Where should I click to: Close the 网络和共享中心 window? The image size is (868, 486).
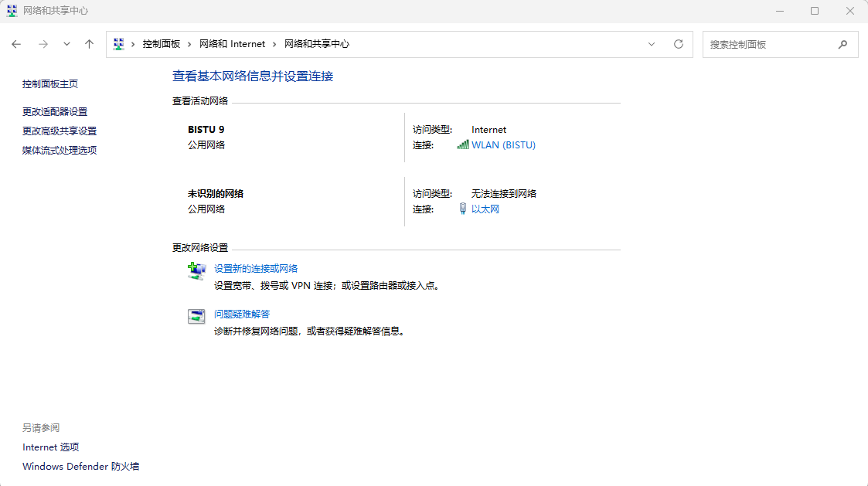849,11
